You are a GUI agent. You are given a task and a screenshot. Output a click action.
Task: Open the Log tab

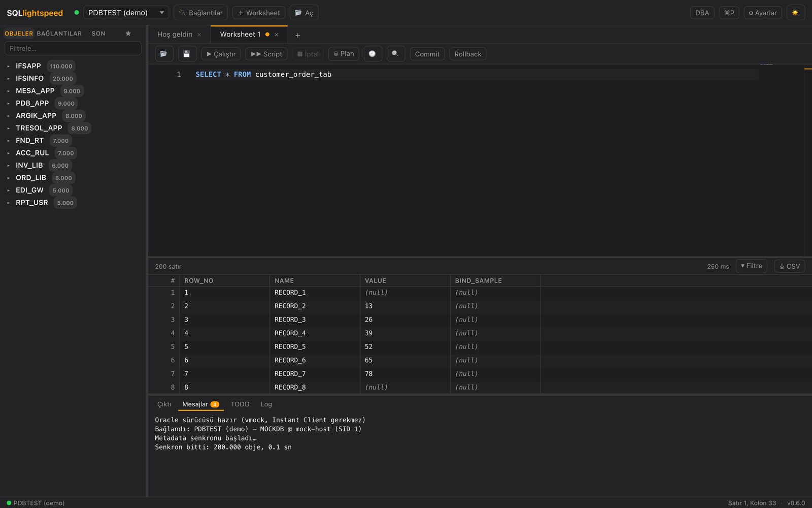(x=266, y=404)
